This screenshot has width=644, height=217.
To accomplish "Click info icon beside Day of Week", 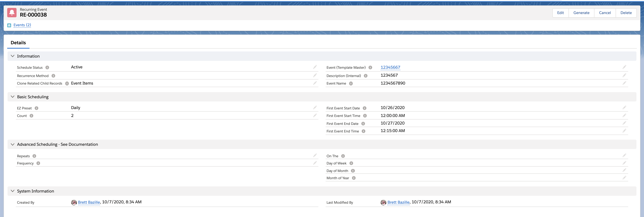I will click(351, 163).
